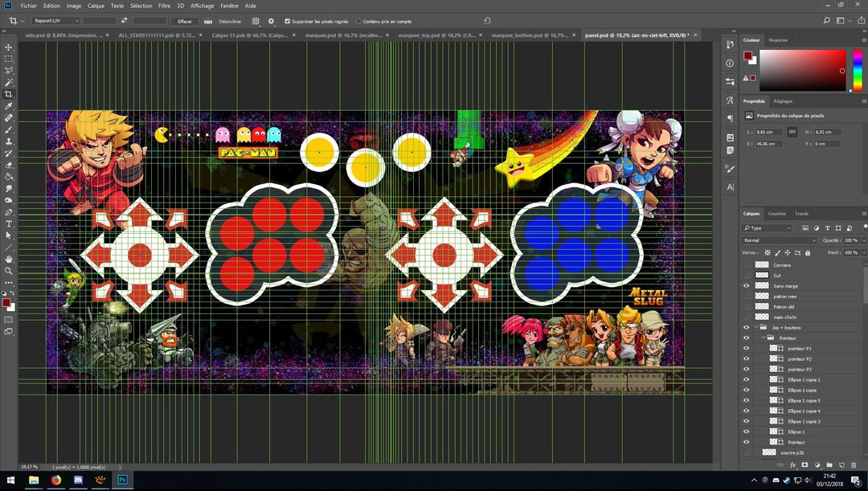Screen dimensions: 868x491
Task: Add a layer mask
Action: (805, 465)
